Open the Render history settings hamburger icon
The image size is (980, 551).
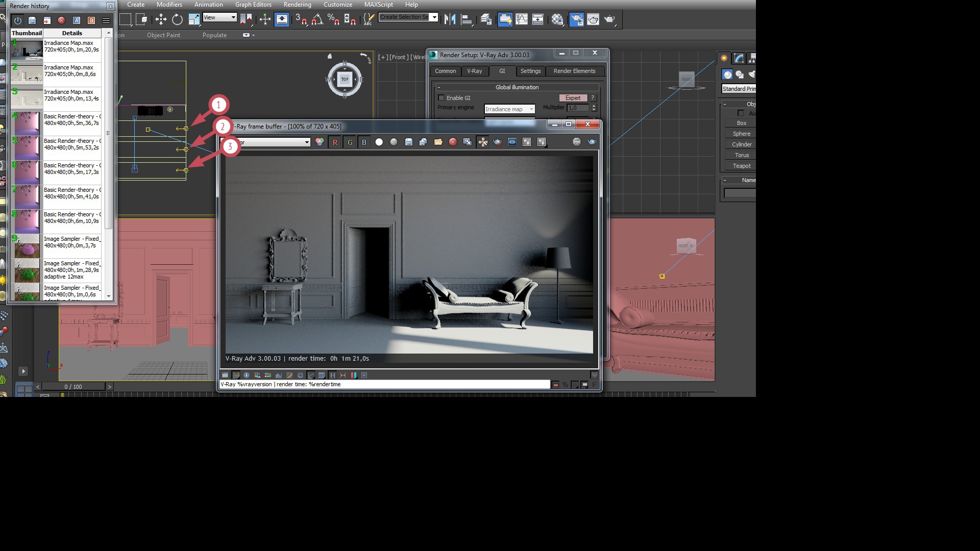pyautogui.click(x=106, y=21)
